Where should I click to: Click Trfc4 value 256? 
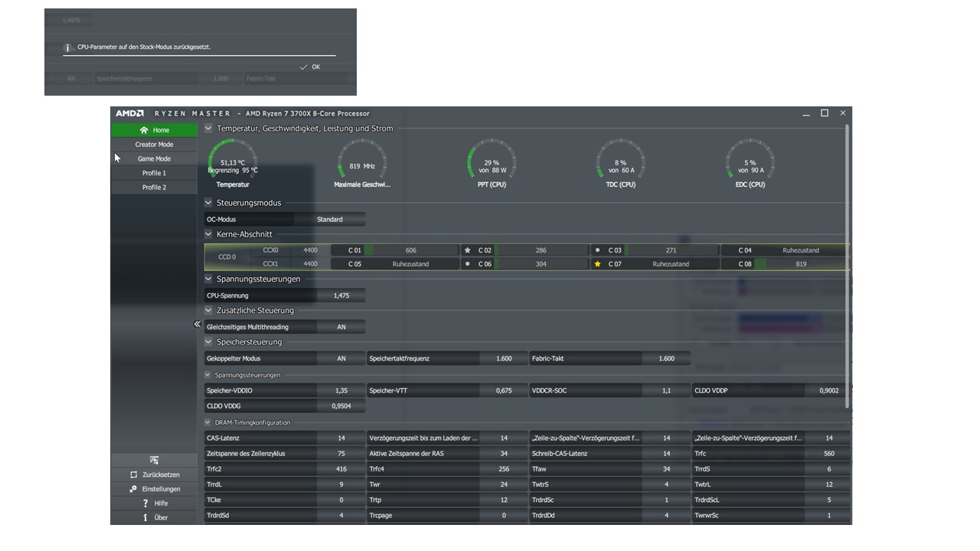[504, 469]
